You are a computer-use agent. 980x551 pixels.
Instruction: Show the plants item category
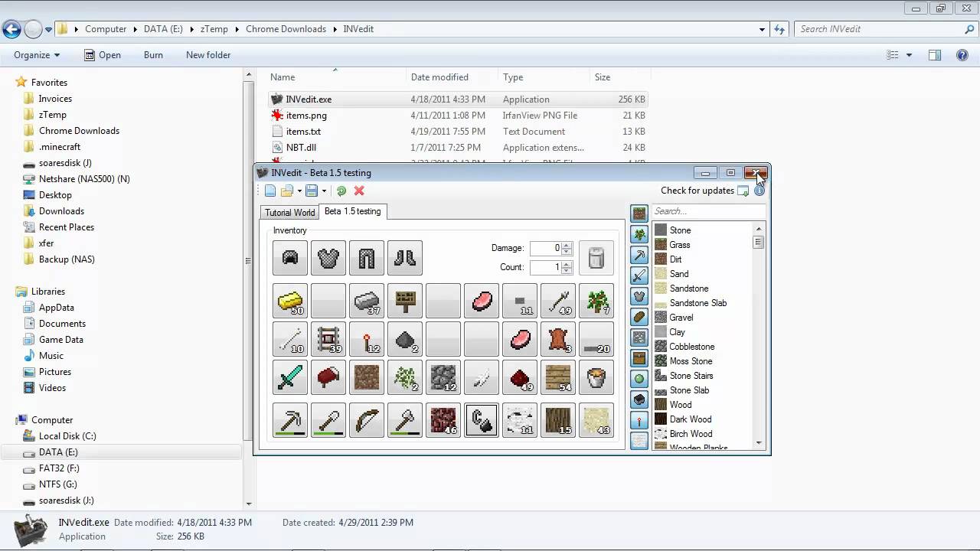click(x=639, y=234)
